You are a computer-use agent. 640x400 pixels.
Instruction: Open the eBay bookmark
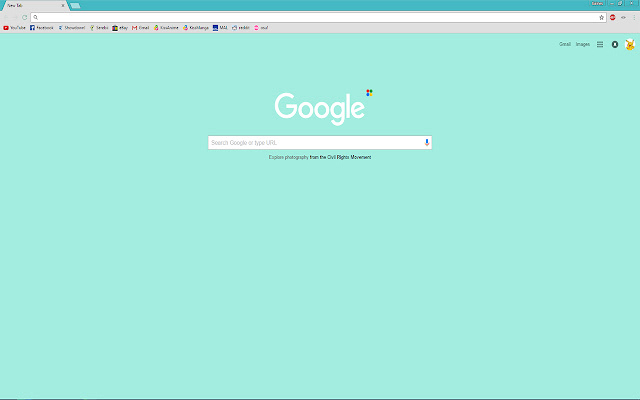[x=120, y=28]
